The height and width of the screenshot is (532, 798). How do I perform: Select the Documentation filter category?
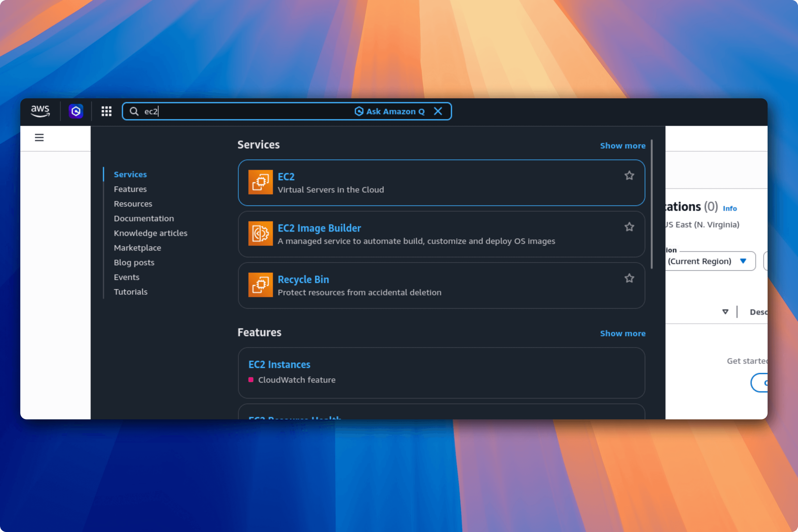pos(144,218)
